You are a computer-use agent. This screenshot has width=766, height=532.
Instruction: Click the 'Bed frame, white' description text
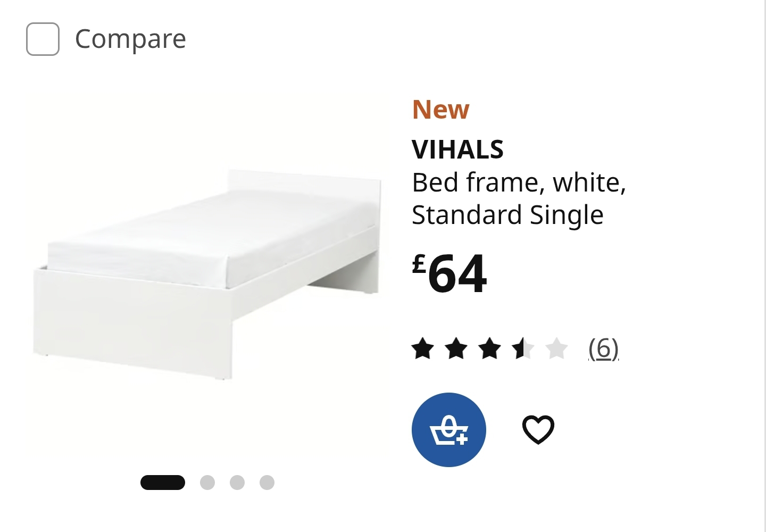[519, 182]
